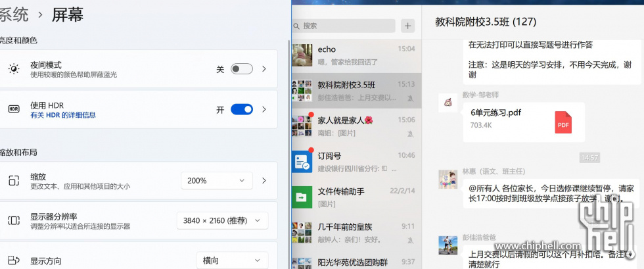This screenshot has height=269, width=644.
Task: Expand HDR settings chevron
Action: [x=264, y=109]
